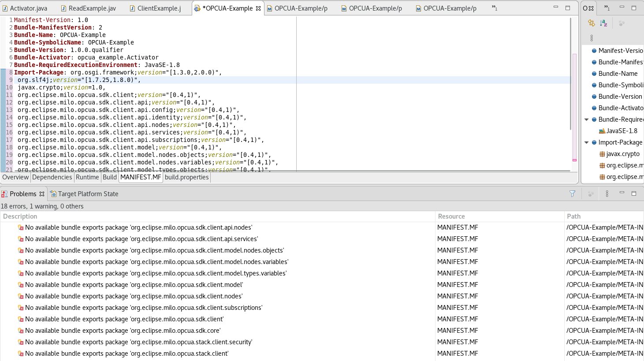644x361 pixels.
Task: Sort problems by the Path column
Action: tap(604, 216)
